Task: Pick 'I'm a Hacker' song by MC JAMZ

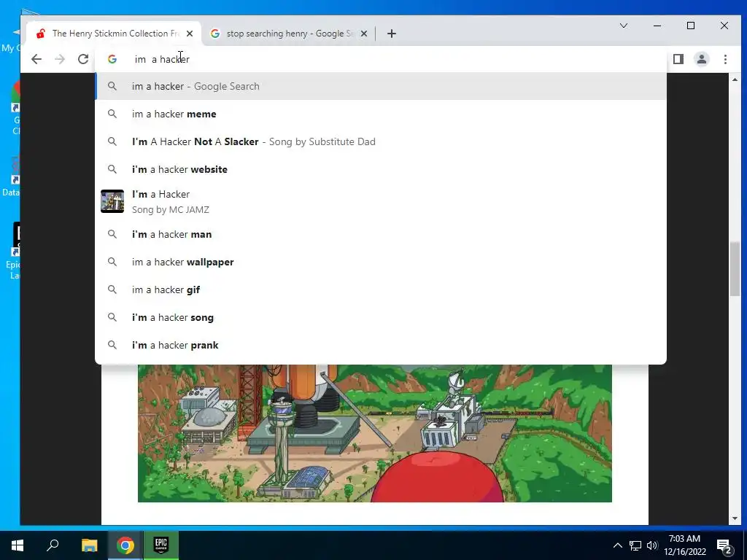Action: coord(381,201)
